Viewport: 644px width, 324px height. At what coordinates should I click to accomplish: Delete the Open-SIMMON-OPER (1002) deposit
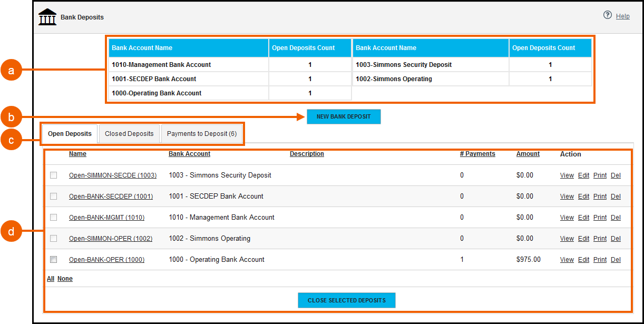(x=616, y=239)
